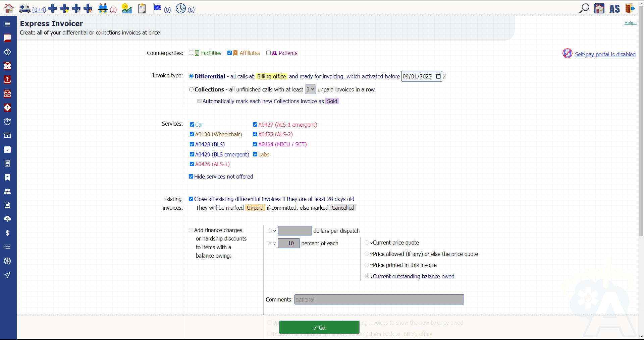
Task: Click the alarm clock icon in the sidebar
Action: coord(7,122)
